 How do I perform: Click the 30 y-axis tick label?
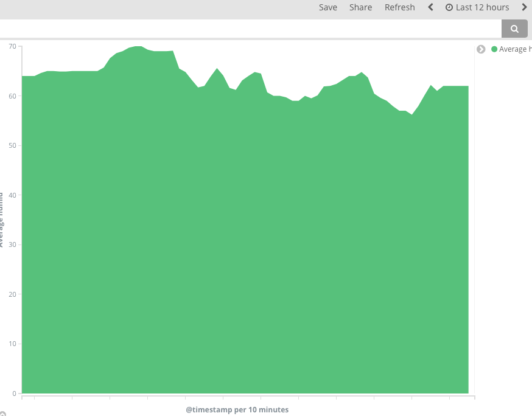[13, 244]
